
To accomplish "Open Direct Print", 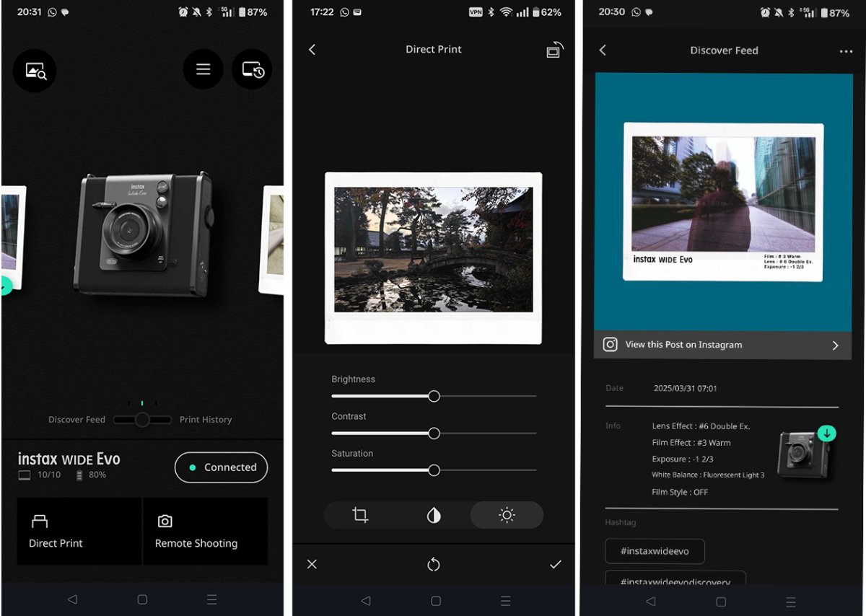I will (79, 531).
